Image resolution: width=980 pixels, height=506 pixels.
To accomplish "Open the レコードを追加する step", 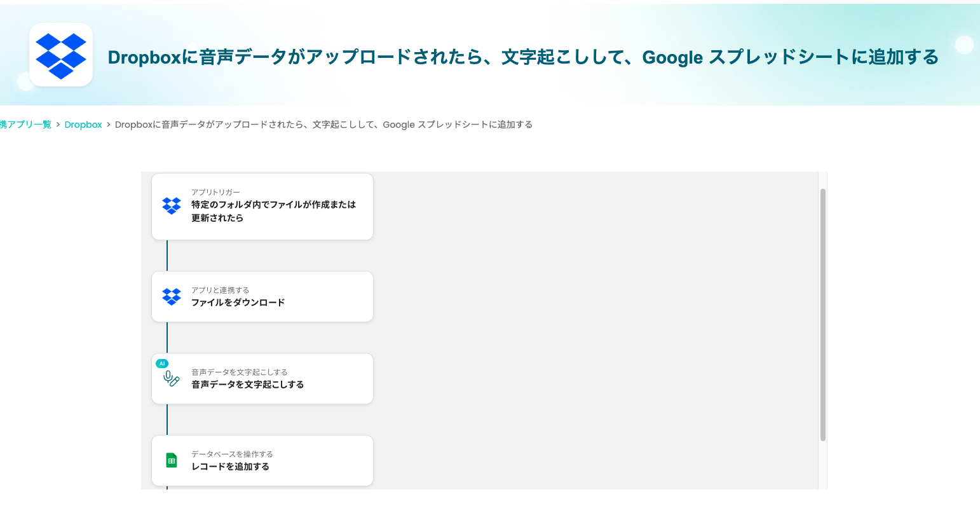I will [230, 467].
